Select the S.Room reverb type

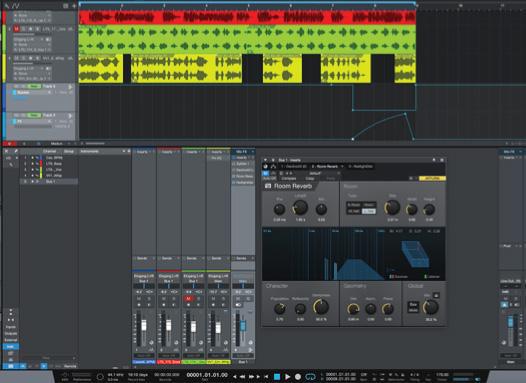coord(354,205)
